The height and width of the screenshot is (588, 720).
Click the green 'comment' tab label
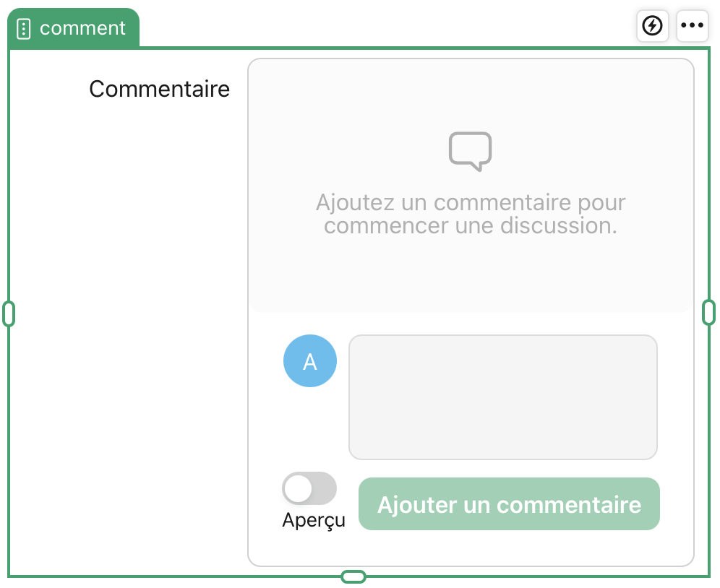point(82,29)
